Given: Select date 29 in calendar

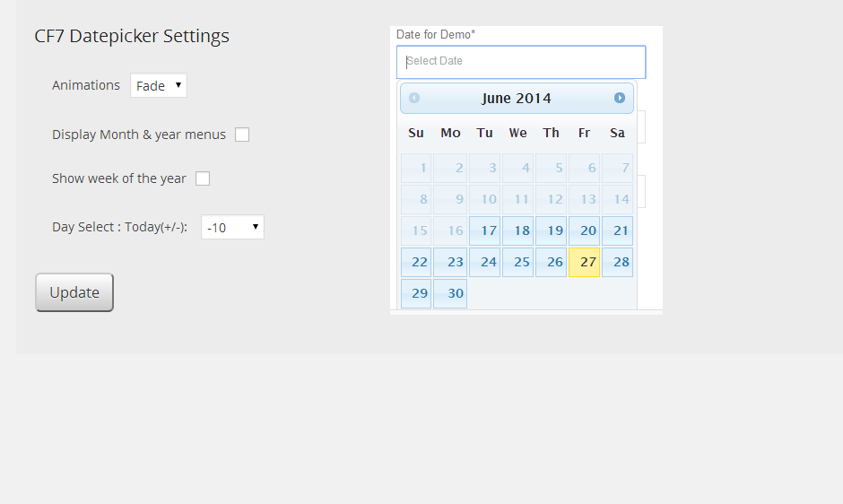Looking at the screenshot, I should tap(416, 293).
